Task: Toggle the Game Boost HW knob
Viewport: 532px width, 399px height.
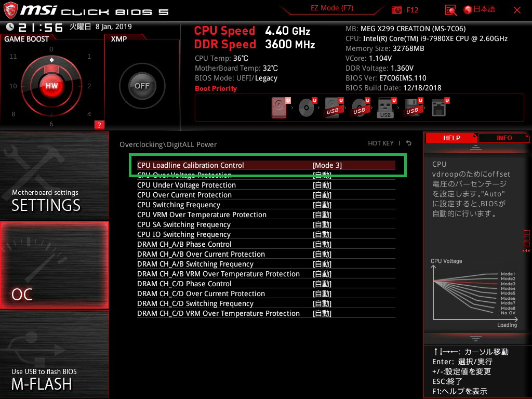Action: (x=51, y=86)
